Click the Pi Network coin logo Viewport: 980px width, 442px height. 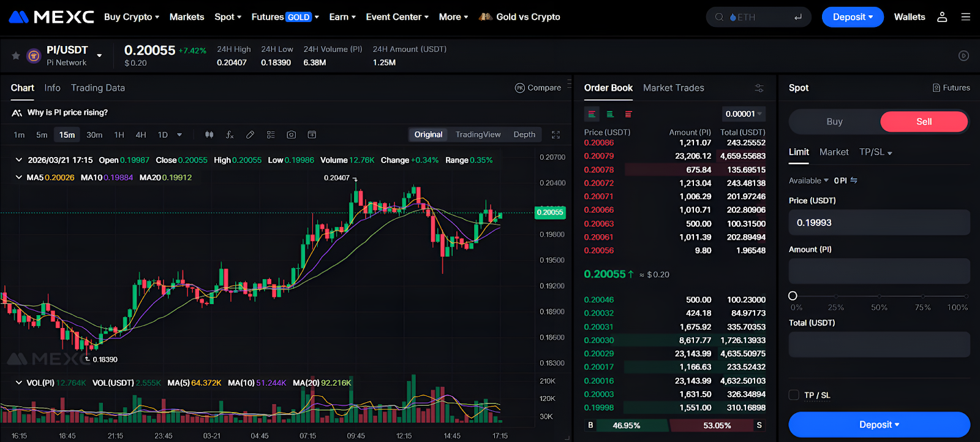[x=34, y=56]
